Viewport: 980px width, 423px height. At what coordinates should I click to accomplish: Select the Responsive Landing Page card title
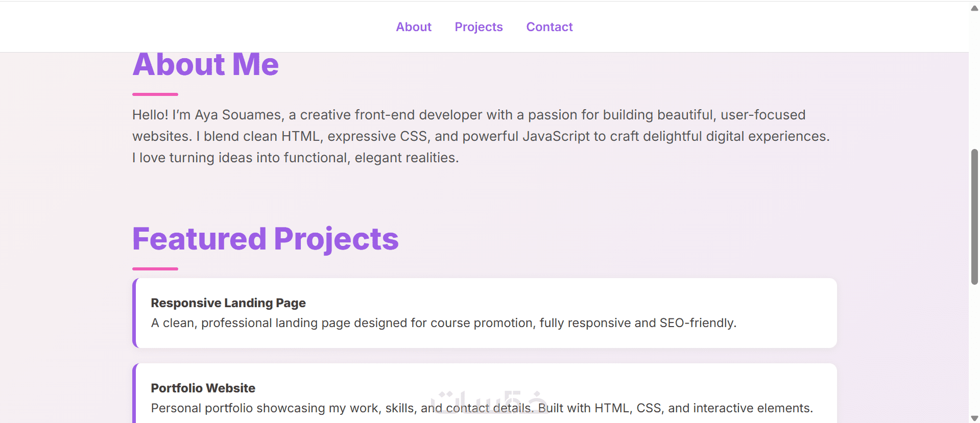(228, 303)
